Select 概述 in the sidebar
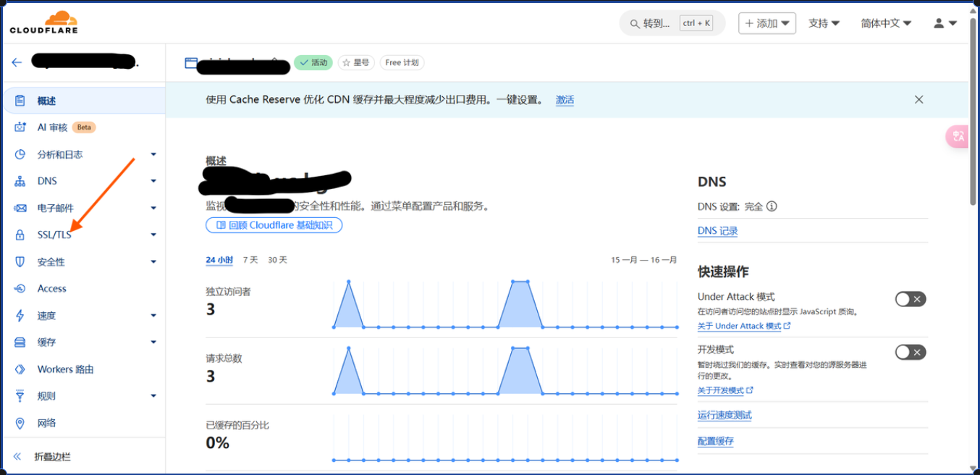The height and width of the screenshot is (475, 980). pyautogui.click(x=83, y=101)
